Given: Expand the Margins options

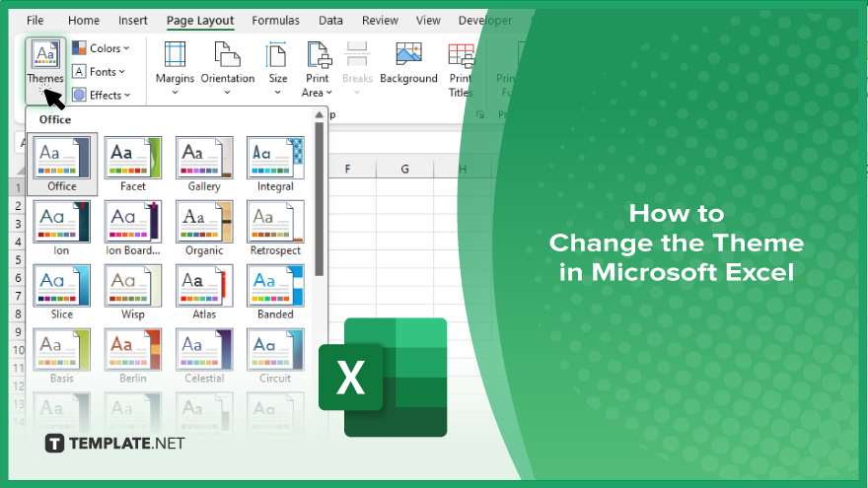Looking at the screenshot, I should [175, 69].
